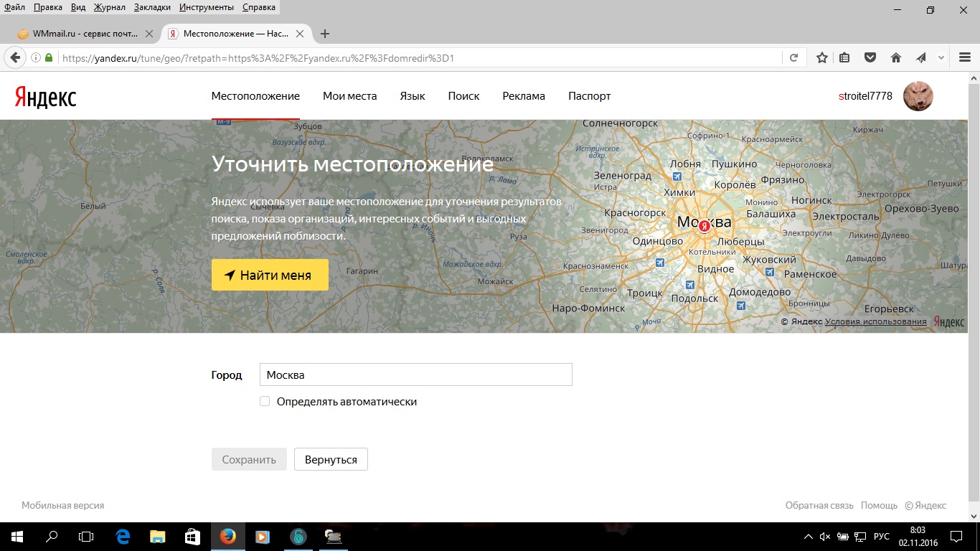This screenshot has height=551, width=980.
Task: Save the page to Pocket
Action: coord(870,58)
